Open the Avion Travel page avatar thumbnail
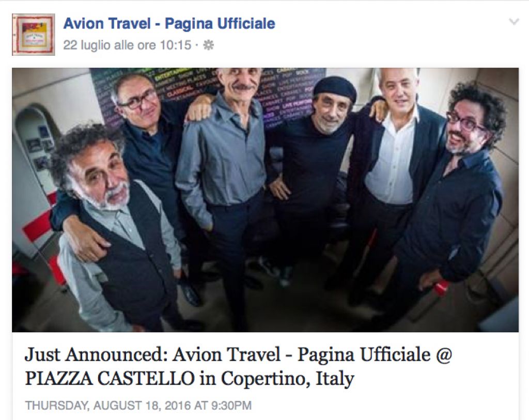Image resolution: width=529 pixels, height=420 pixels. click(x=34, y=35)
